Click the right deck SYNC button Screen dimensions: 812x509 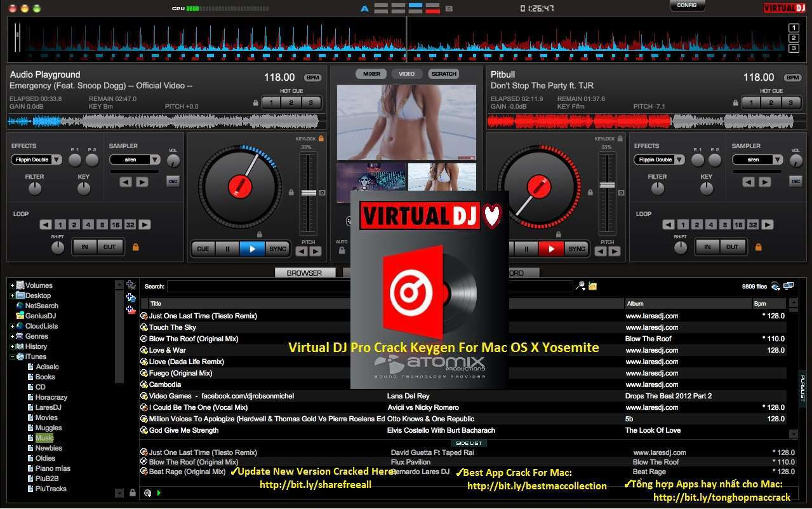[x=576, y=249]
